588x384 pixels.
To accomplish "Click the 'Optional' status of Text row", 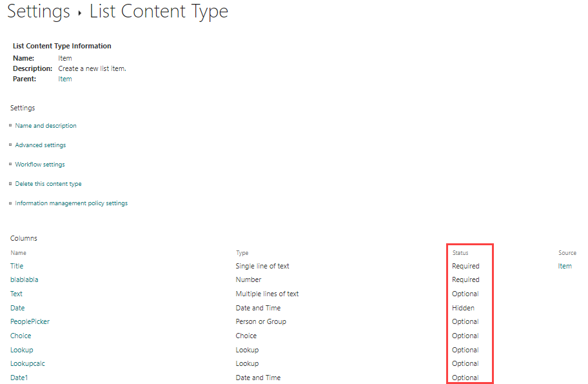I will (x=465, y=294).
